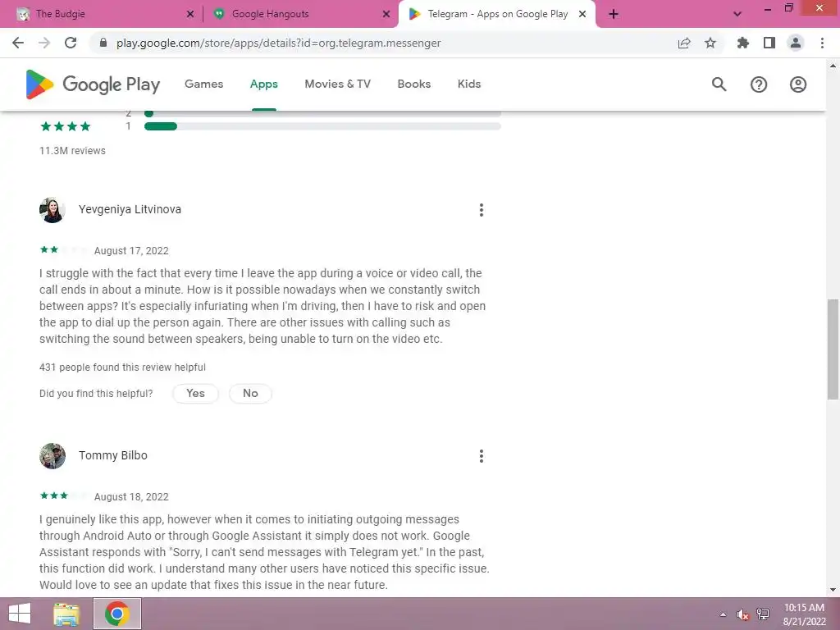Screen dimensions: 840x630
Task: Click the scrollbar down arrow
Action: (833, 590)
